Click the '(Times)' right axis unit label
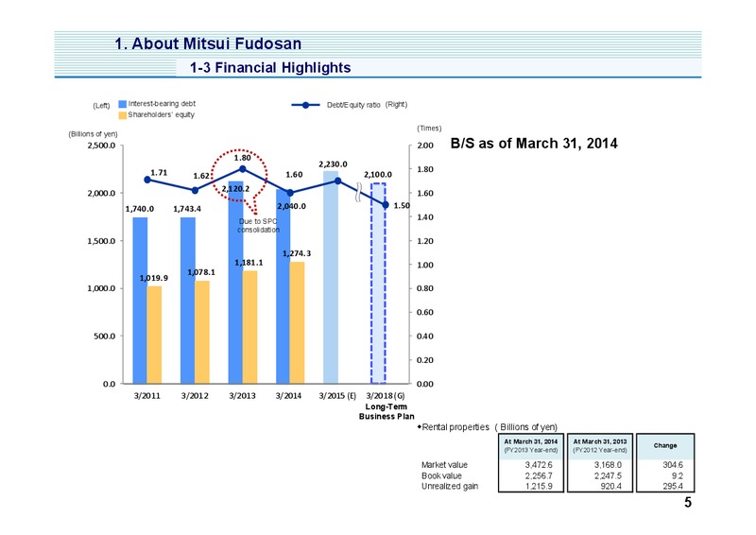Image resolution: width=756 pixels, height=535 pixels. pyautogui.click(x=429, y=129)
